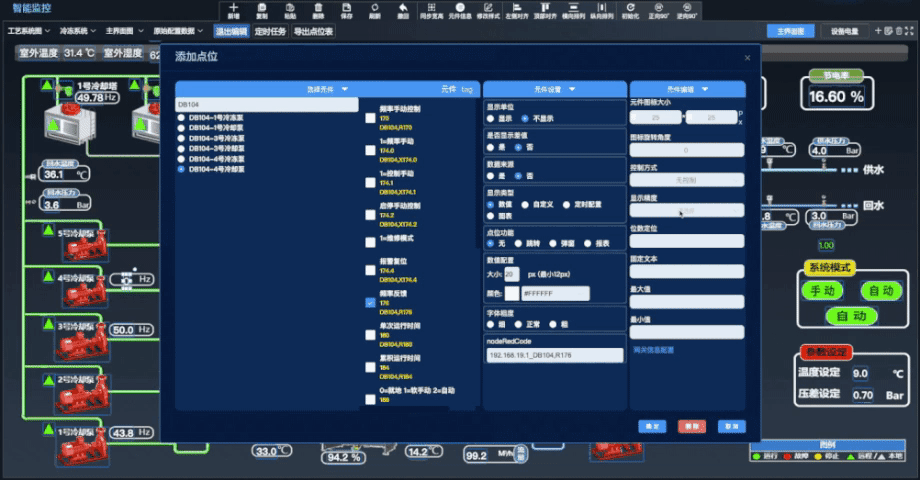Click the 保存 (save) toolbar icon
Screen dimensions: 920x480
click(346, 8)
